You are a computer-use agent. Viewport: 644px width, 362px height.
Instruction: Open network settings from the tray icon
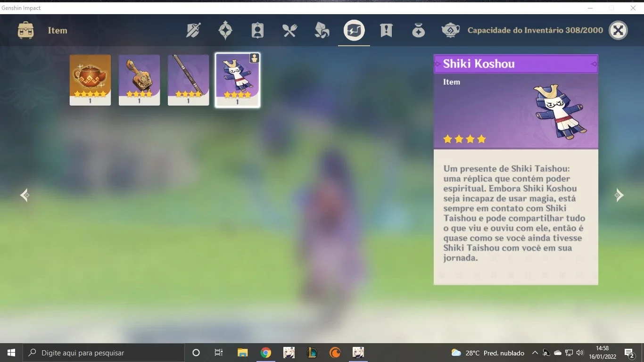[x=569, y=353]
